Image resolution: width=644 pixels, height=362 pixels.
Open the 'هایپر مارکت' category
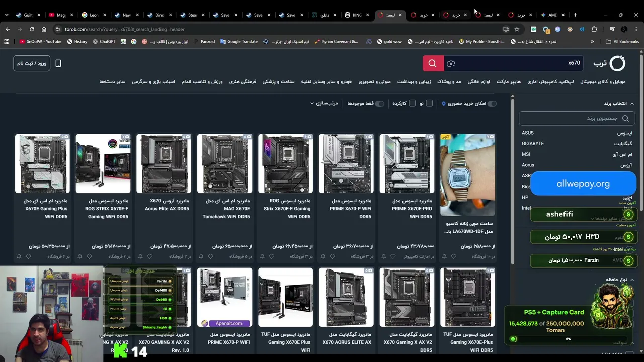click(509, 81)
